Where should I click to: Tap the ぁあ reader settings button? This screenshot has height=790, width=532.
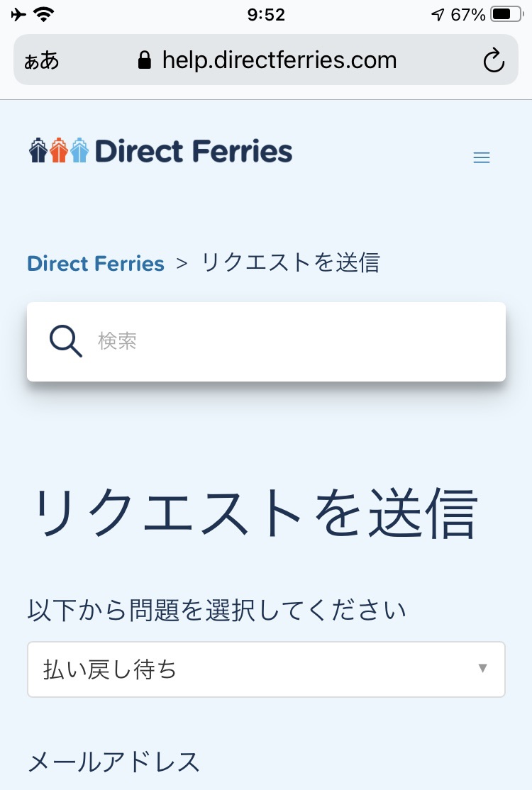click(x=42, y=61)
